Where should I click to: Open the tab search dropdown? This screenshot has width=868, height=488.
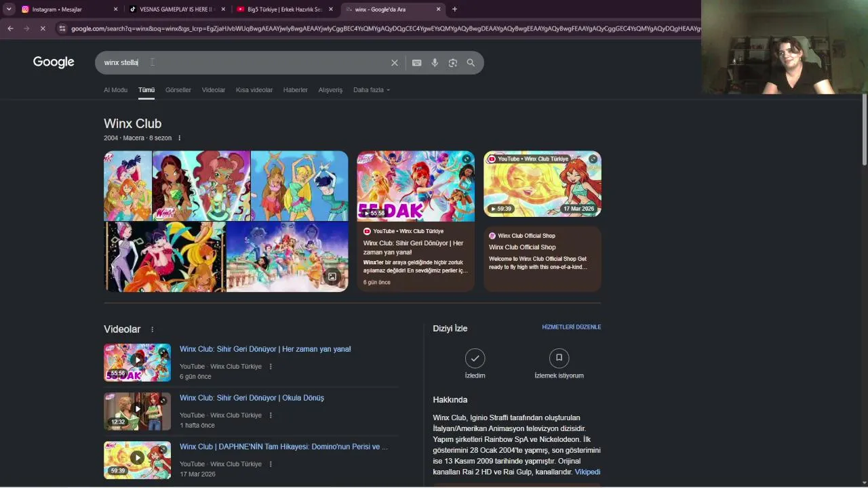click(x=9, y=9)
